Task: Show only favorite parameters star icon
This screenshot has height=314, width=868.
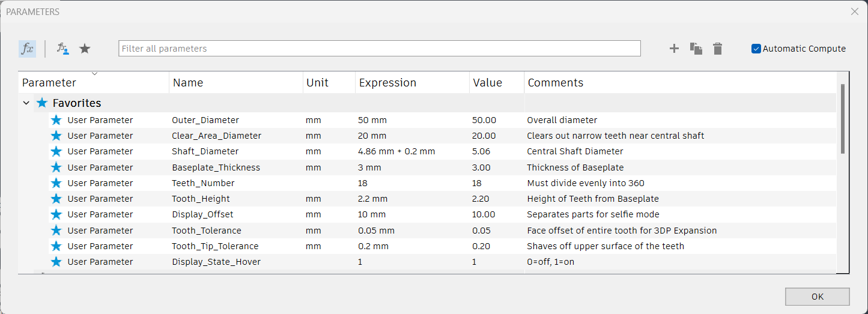Action: (x=85, y=49)
